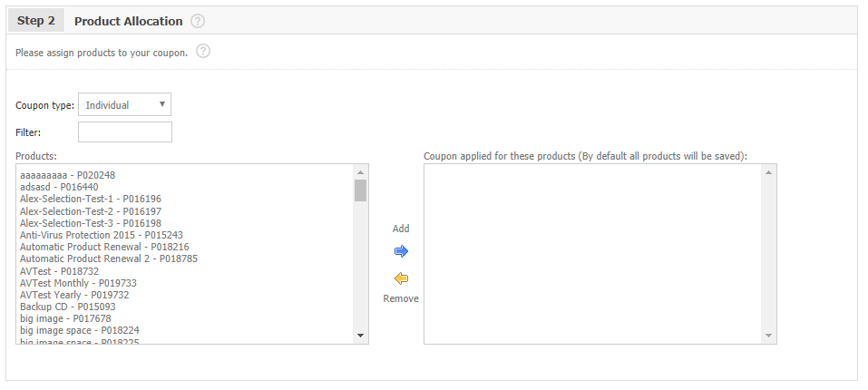Select Automatic Product Renewal 2 - P018785
Screen dimensions: 868x390
point(109,258)
